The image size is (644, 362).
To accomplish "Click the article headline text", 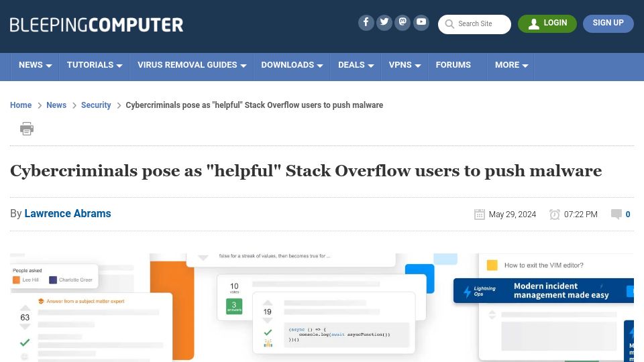I will point(306,171).
